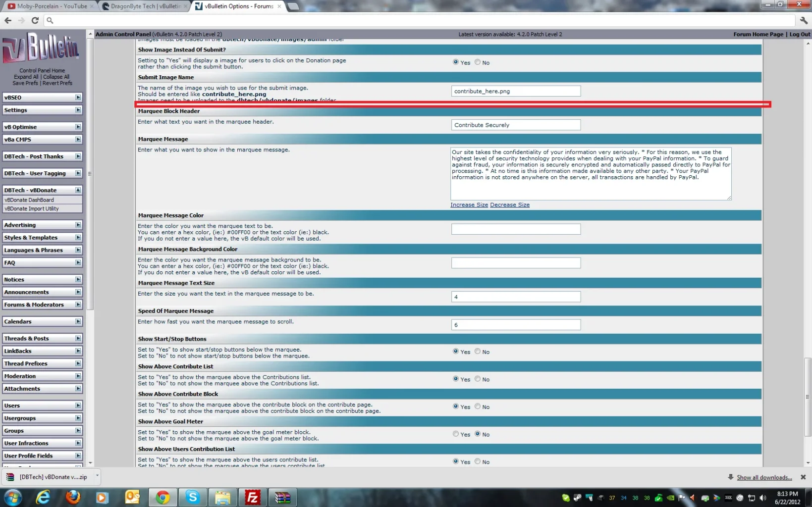The height and width of the screenshot is (507, 812).
Task: Open media player taskbar icon
Action: pyautogui.click(x=103, y=497)
